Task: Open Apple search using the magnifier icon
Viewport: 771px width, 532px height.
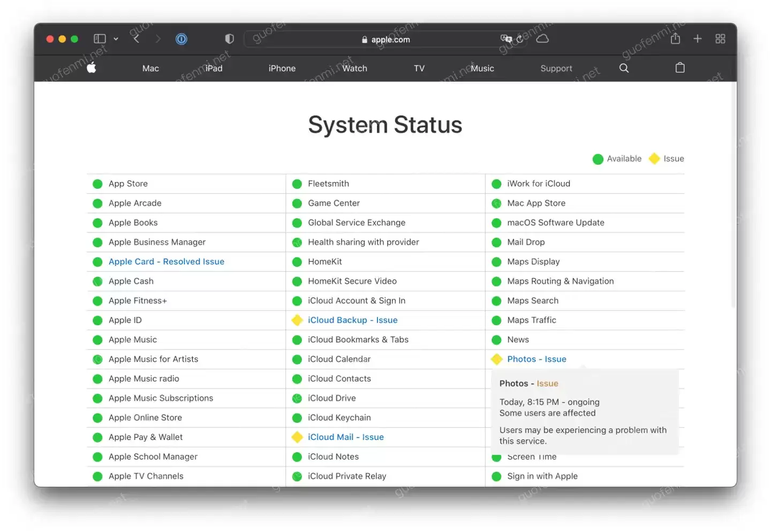Action: [x=624, y=68]
